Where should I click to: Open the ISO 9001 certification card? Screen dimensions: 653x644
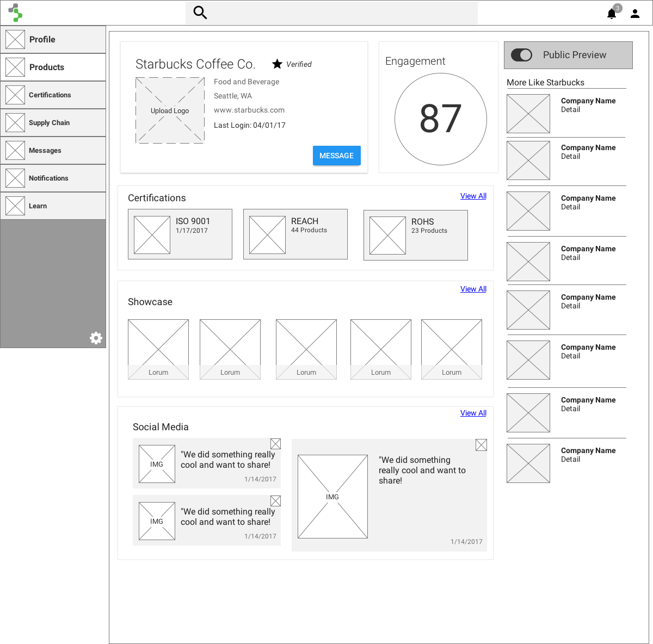pyautogui.click(x=180, y=234)
